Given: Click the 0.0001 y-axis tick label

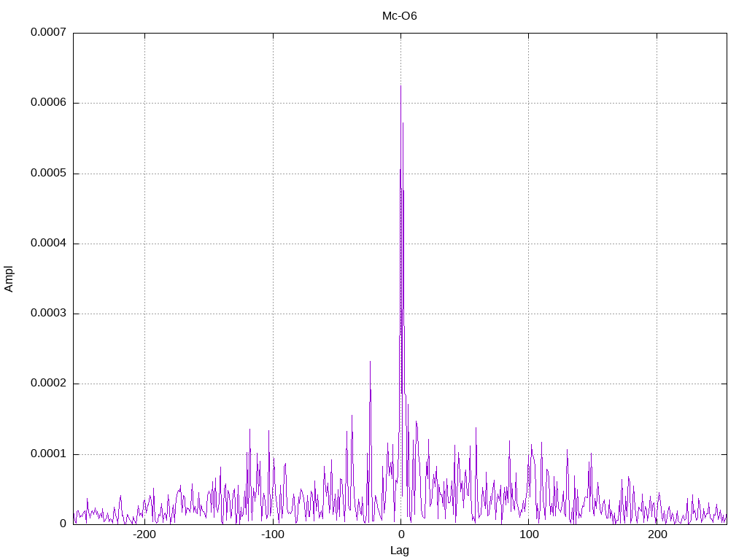Looking at the screenshot, I should (49, 454).
